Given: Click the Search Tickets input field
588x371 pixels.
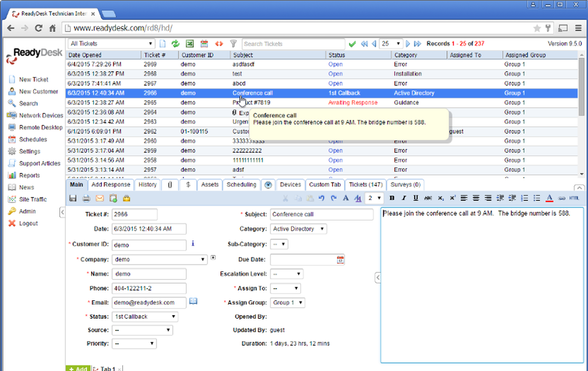Looking at the screenshot, I should pos(293,44).
